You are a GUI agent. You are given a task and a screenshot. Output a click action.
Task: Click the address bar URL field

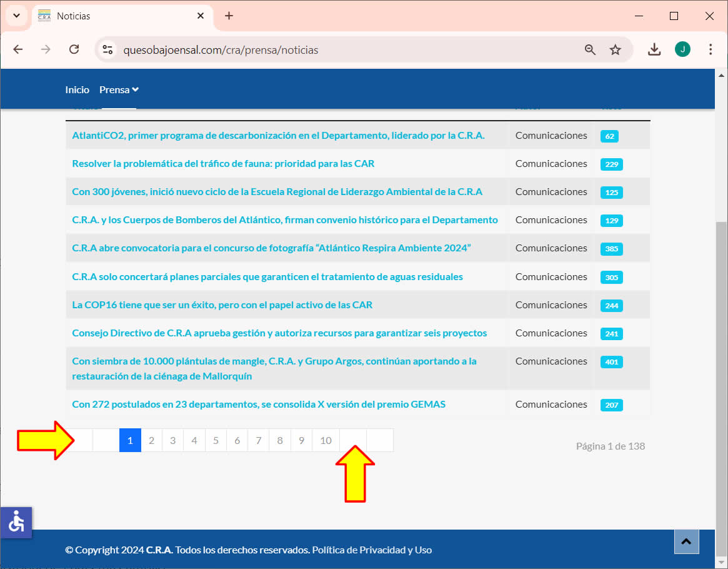[x=344, y=50]
